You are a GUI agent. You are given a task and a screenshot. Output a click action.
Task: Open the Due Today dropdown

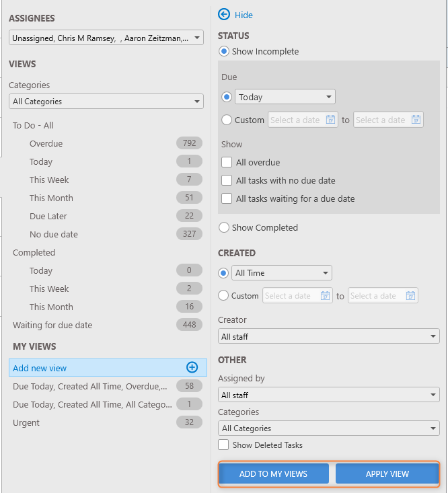(x=285, y=97)
